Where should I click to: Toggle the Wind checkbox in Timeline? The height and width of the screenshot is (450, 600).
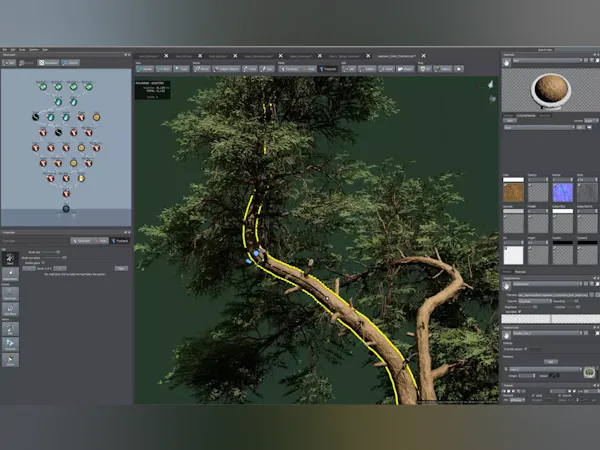(x=533, y=396)
